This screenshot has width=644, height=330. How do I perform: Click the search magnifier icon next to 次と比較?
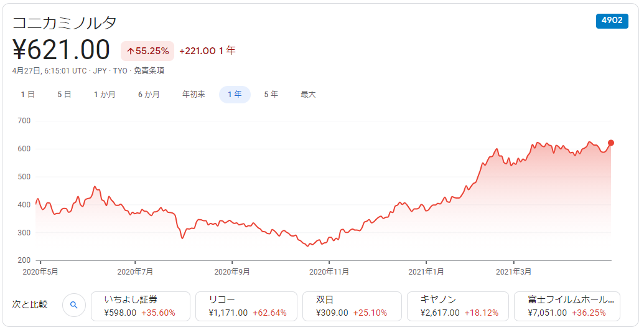[x=74, y=305]
